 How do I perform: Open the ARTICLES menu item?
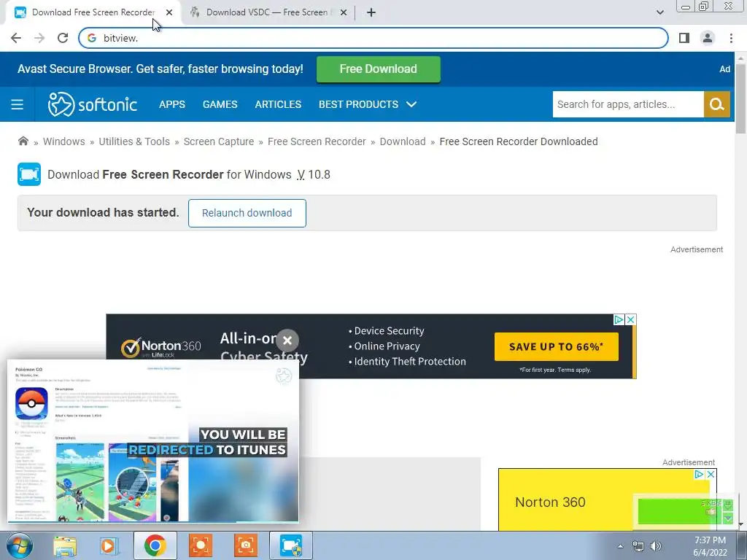pos(278,104)
